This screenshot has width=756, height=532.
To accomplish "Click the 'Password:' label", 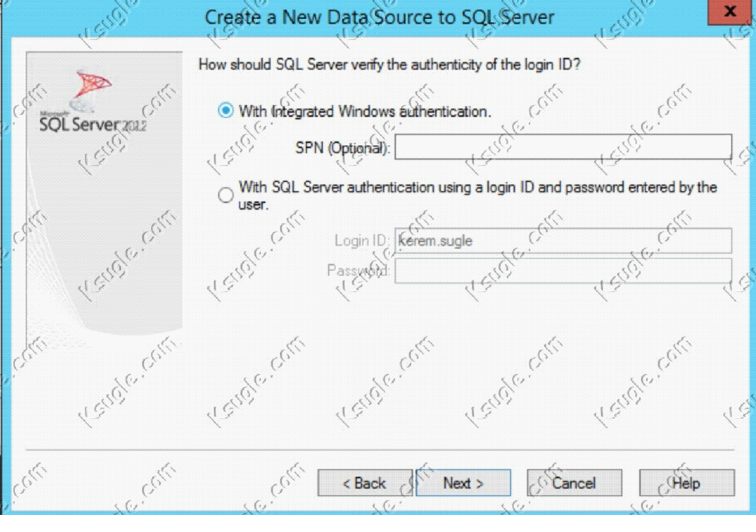I will click(x=359, y=270).
